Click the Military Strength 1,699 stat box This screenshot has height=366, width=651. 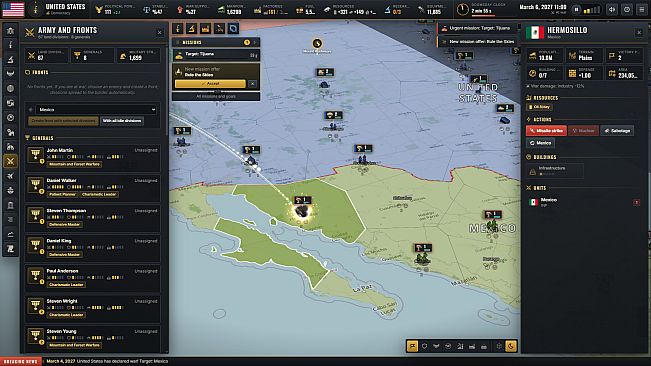click(138, 56)
